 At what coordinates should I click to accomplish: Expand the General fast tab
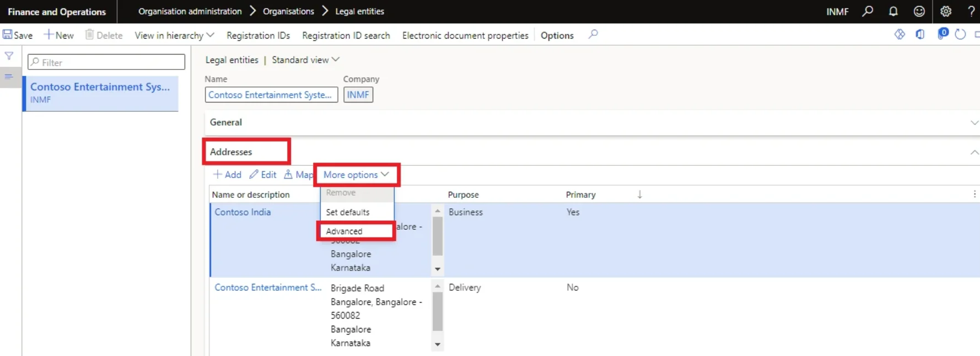click(x=592, y=122)
